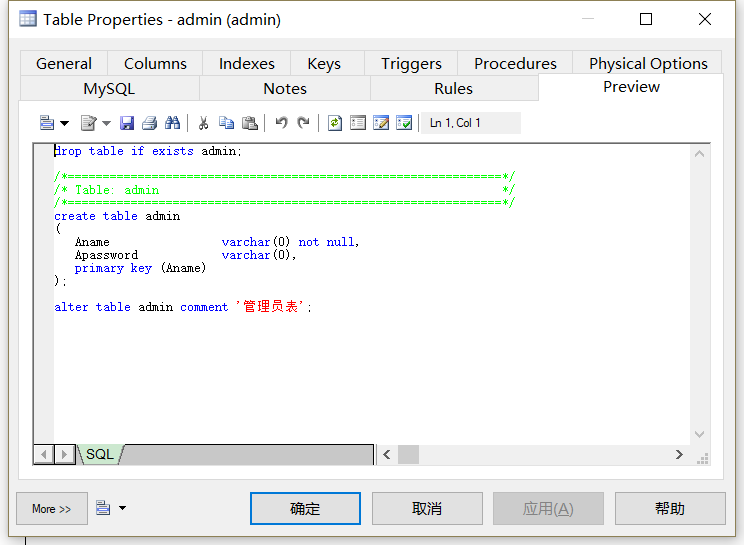
Task: Undo the last edit
Action: (x=281, y=123)
